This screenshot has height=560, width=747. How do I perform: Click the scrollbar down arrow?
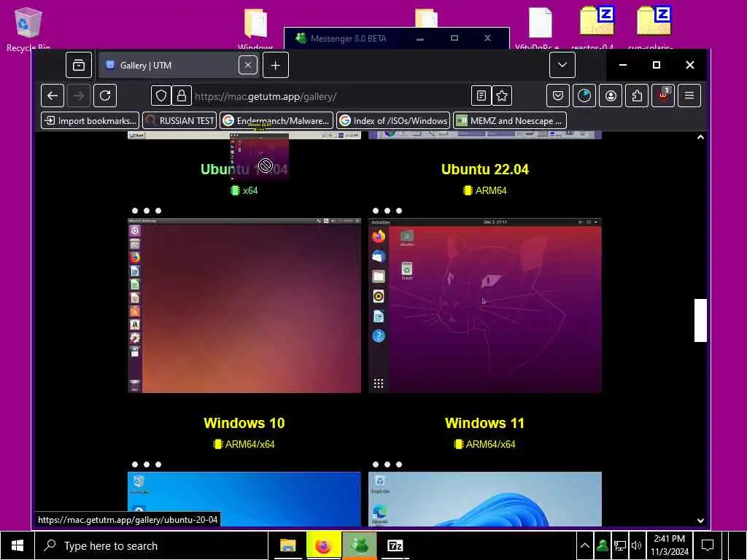click(700, 521)
